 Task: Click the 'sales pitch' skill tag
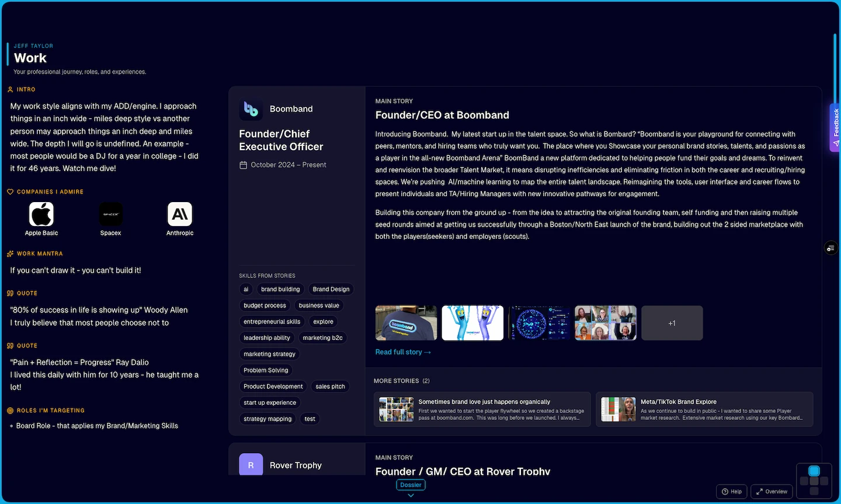click(331, 387)
